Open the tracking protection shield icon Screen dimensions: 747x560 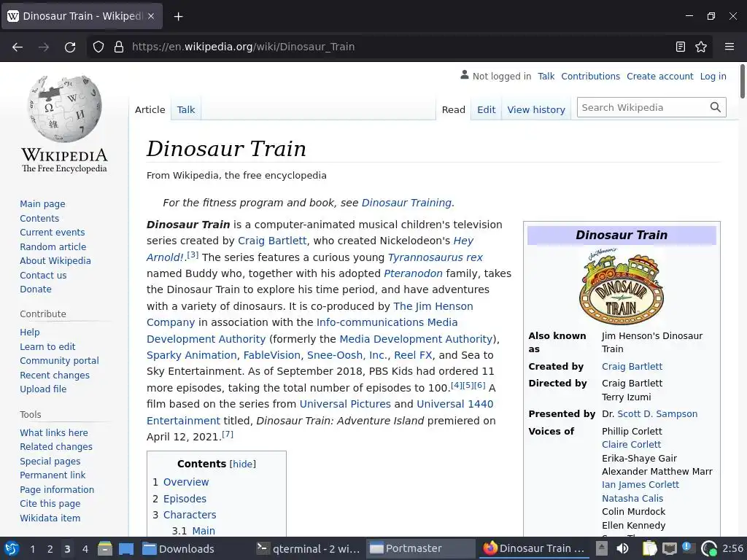click(98, 47)
